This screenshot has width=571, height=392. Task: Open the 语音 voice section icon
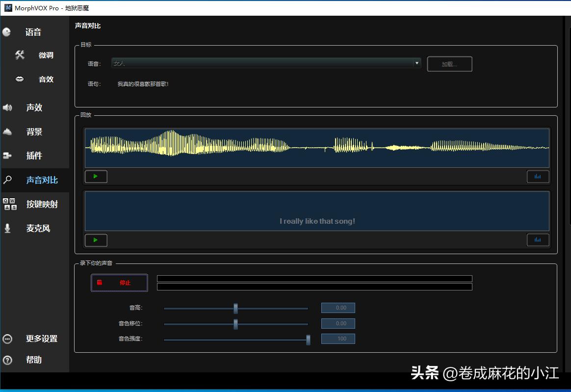pyautogui.click(x=6, y=32)
